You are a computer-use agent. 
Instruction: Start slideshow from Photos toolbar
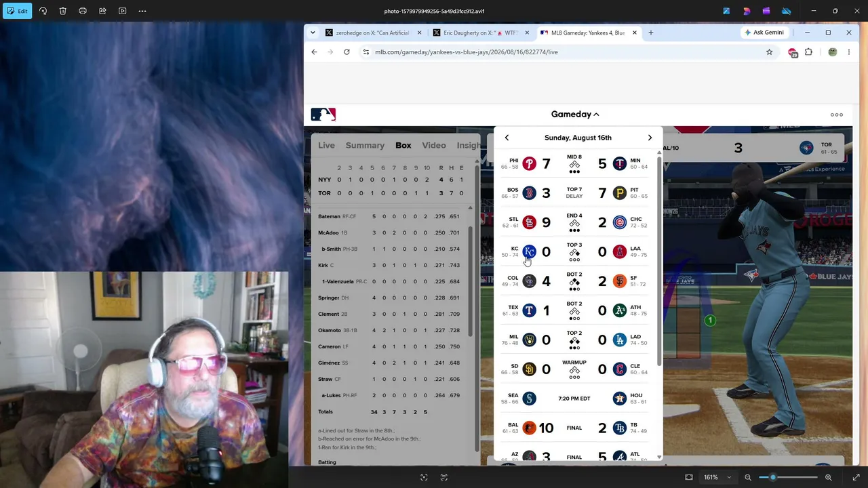click(122, 11)
